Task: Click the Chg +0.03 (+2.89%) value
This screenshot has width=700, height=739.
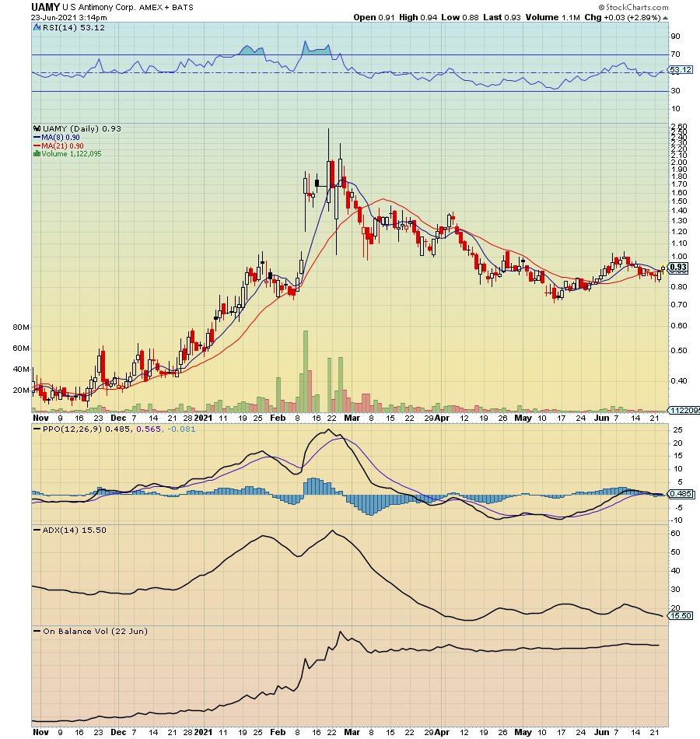Action: tap(622, 17)
